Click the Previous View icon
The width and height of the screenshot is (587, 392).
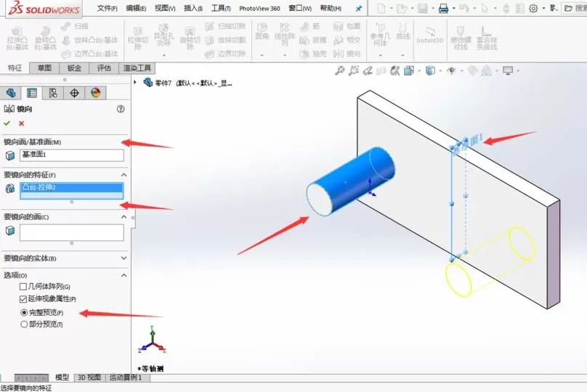pos(368,70)
